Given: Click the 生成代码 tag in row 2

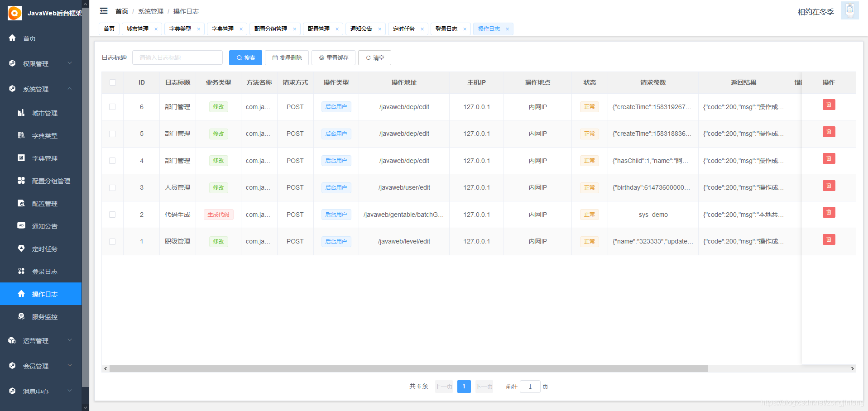Looking at the screenshot, I should tap(218, 215).
